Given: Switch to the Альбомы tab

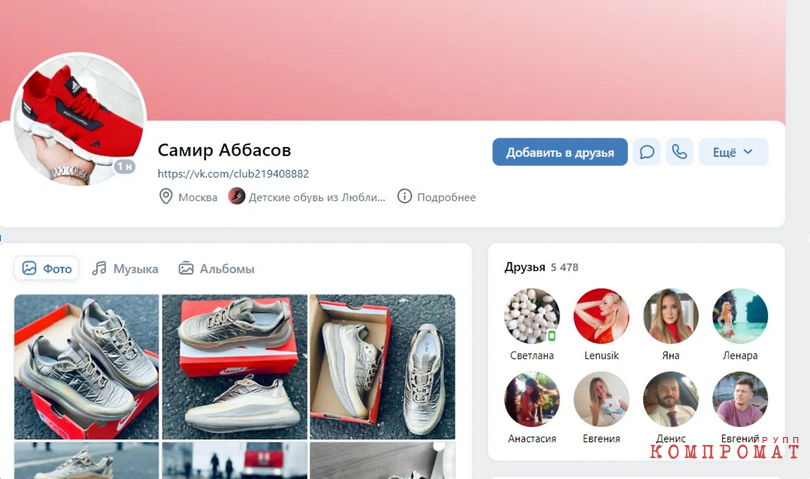Looking at the screenshot, I should click(216, 269).
